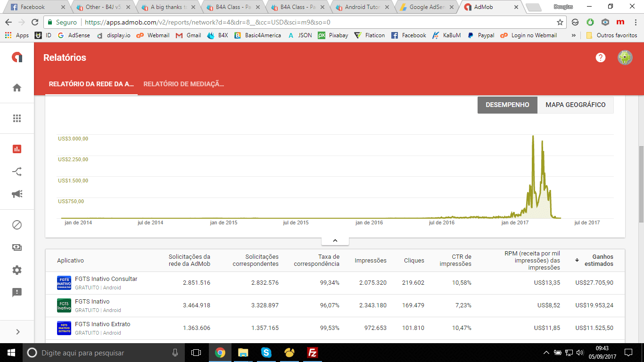Switch to Mapa Geográfico view

tap(576, 105)
